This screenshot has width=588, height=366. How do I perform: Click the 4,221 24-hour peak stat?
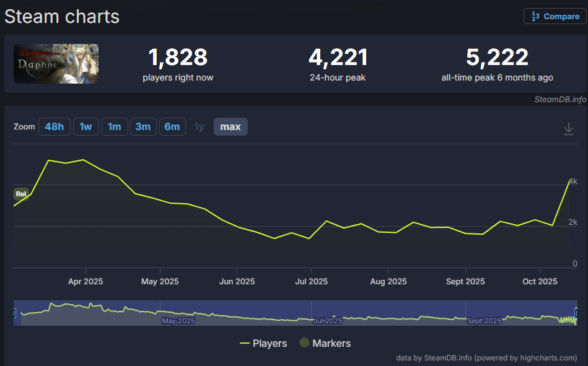(x=338, y=64)
